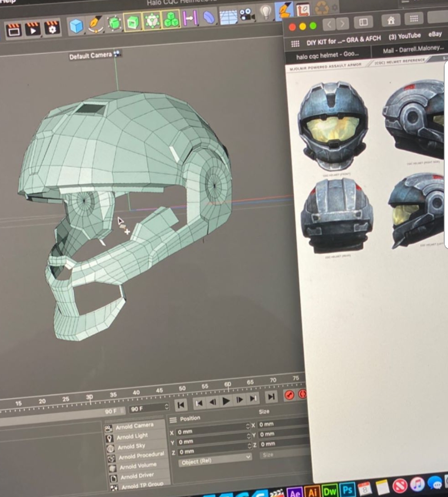The width and height of the screenshot is (448, 497).
Task: Click Render to Picture Viewer icon
Action: [x=32, y=29]
